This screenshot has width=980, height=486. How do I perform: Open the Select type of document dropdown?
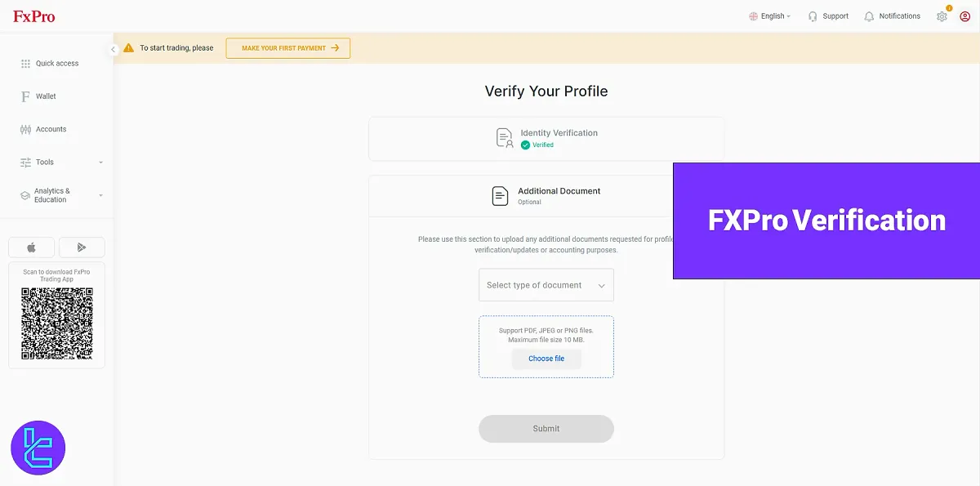pyautogui.click(x=546, y=284)
